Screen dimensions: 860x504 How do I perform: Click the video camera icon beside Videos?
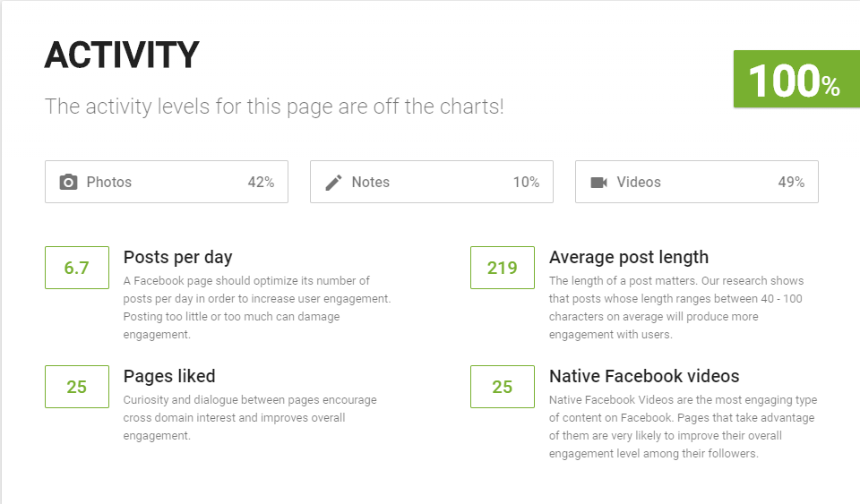[x=598, y=183]
